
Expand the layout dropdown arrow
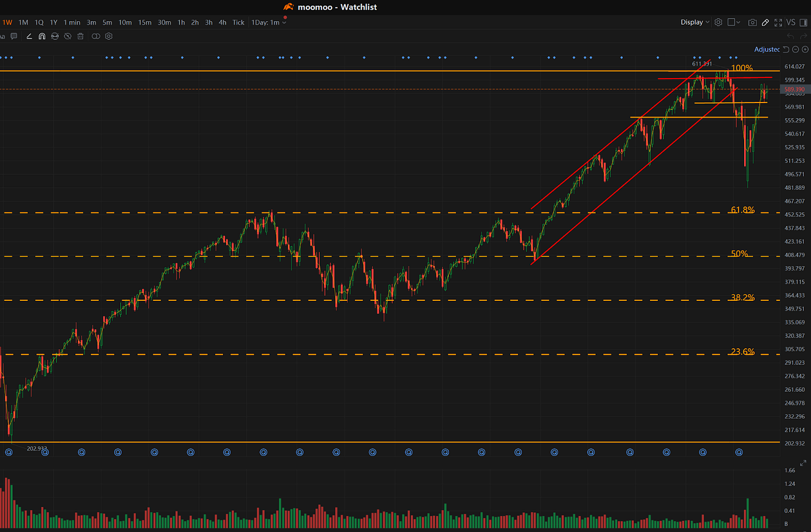coord(738,22)
